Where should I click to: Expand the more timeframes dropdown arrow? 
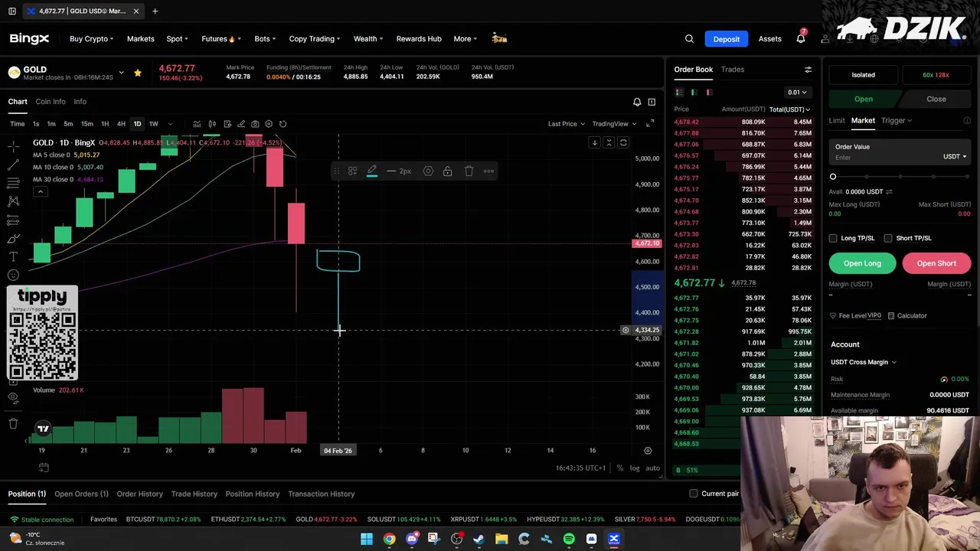[x=170, y=124]
